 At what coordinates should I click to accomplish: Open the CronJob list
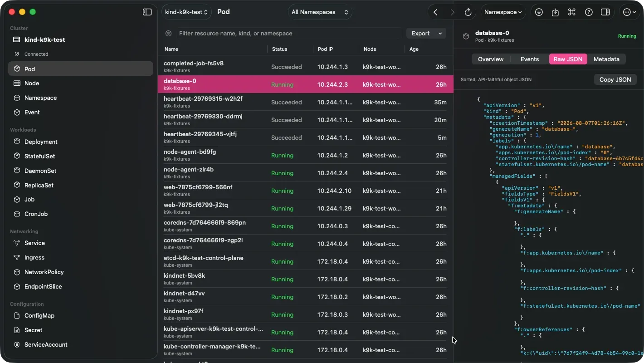coord(81,214)
